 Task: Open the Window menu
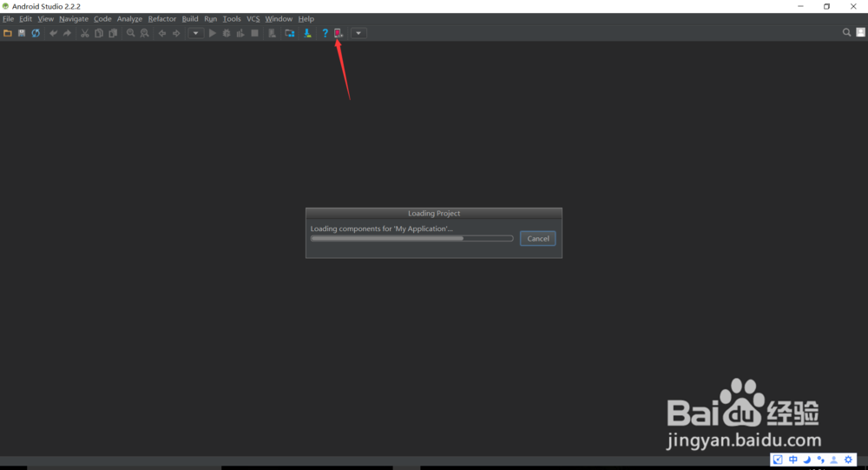click(x=279, y=19)
